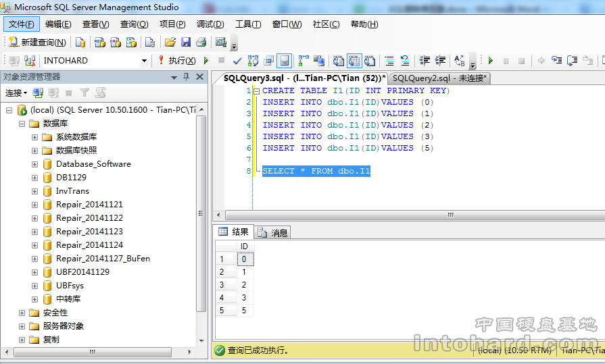Toggle Results to Grid output mode
The height and width of the screenshot is (364, 605).
(x=354, y=61)
